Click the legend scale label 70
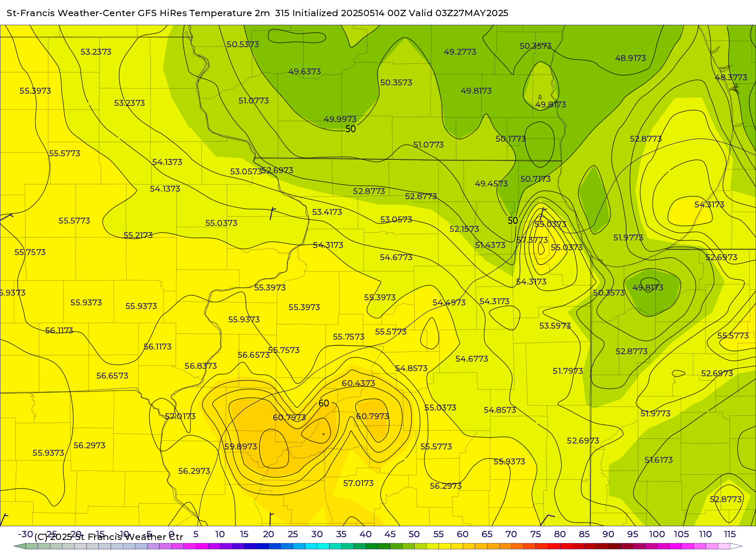This screenshot has height=551, width=756. click(x=511, y=534)
